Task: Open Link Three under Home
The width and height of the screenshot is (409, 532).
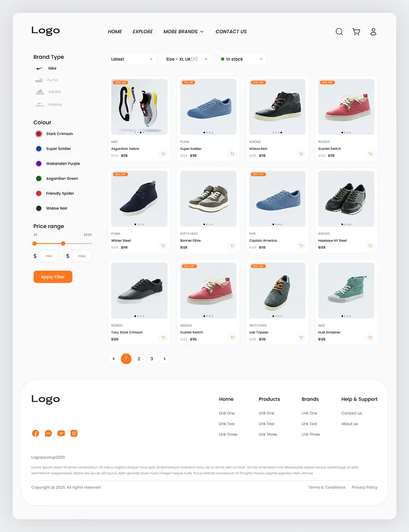Action: [228, 434]
